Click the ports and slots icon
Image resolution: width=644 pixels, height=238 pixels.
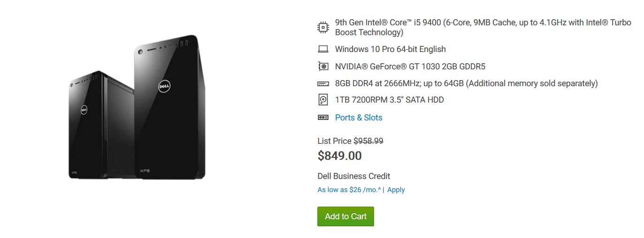click(x=323, y=118)
